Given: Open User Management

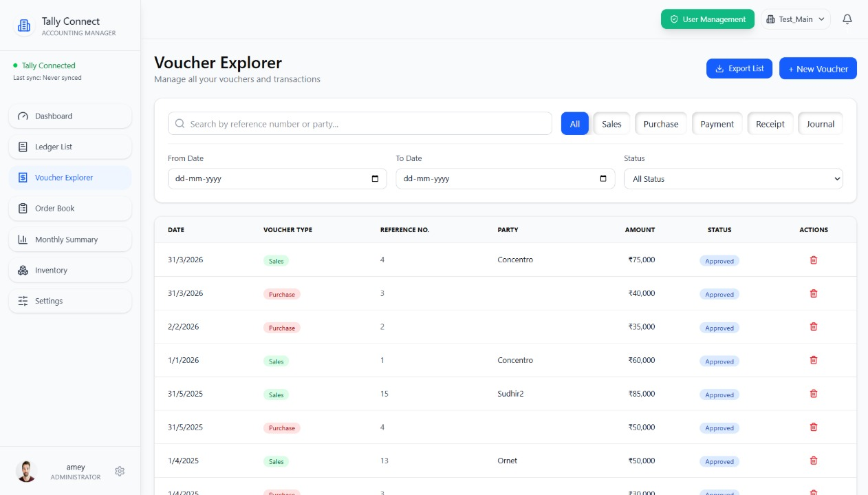Looking at the screenshot, I should [708, 19].
